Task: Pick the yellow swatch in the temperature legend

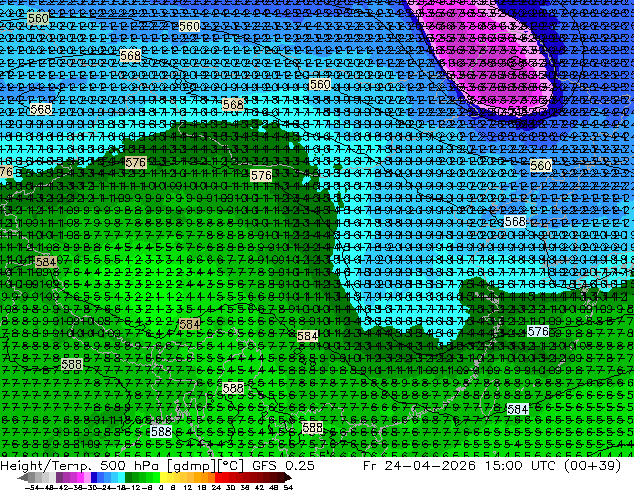Action: [163, 477]
